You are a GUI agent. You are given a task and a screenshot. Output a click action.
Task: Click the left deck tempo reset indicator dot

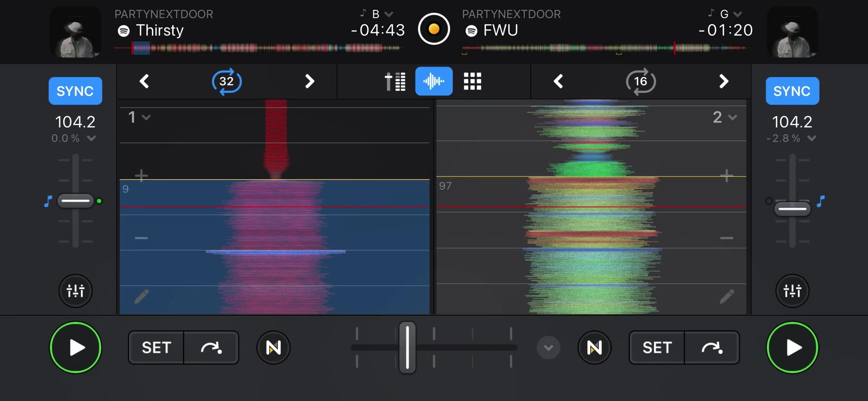coord(99,201)
